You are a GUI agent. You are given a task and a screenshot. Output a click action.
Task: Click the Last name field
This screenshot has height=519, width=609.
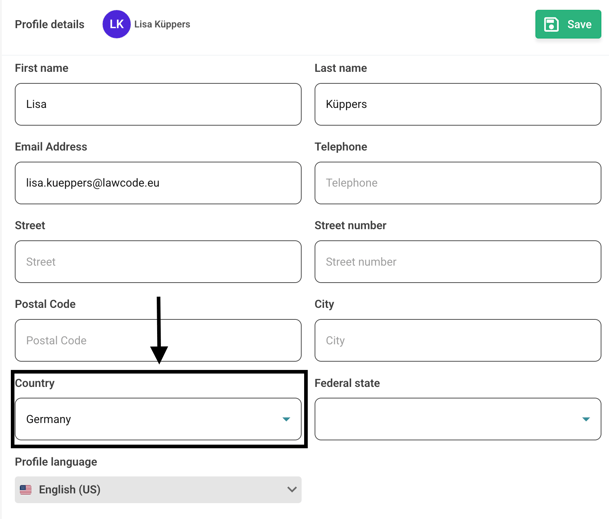coord(457,104)
